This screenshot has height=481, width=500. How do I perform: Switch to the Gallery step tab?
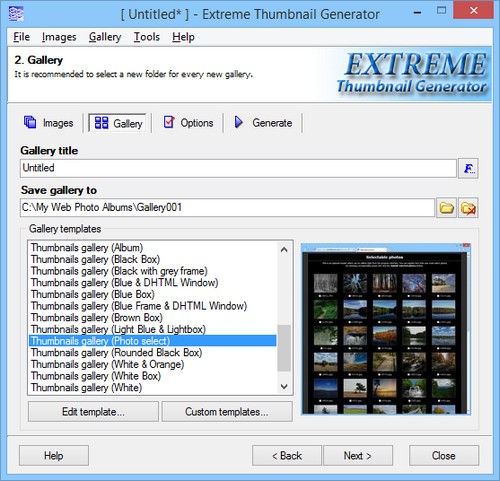117,123
